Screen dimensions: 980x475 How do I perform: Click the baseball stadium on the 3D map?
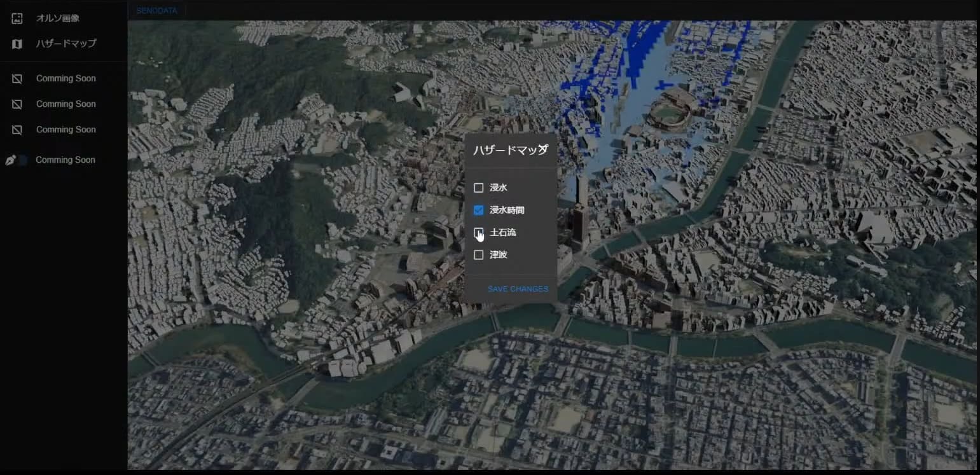[671, 111]
